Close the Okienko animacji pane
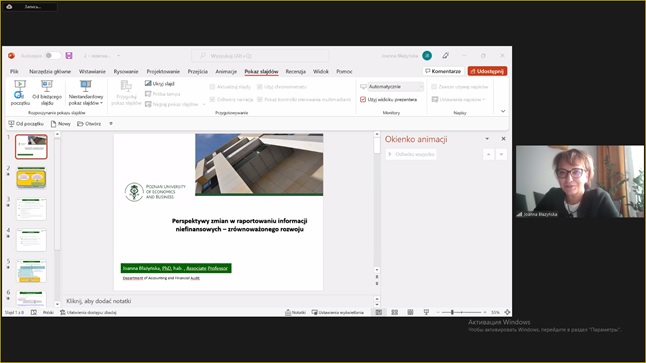Screen dimensions: 646x363 pos(503,139)
